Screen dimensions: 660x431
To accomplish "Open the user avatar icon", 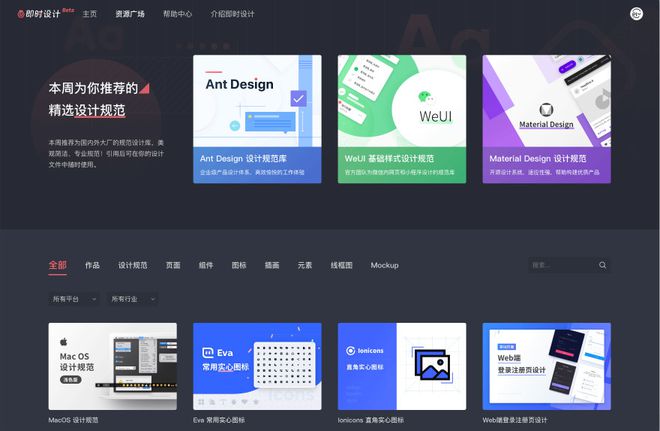I will 636,14.
